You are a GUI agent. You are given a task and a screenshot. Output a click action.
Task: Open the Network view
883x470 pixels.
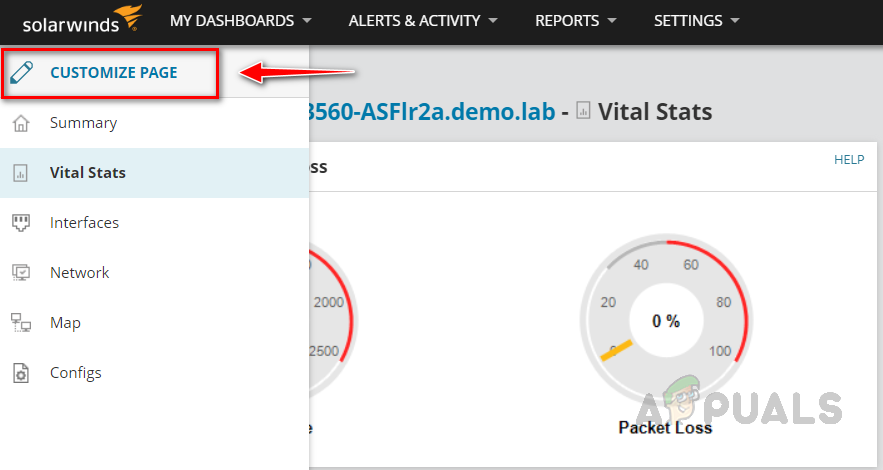click(x=154, y=273)
